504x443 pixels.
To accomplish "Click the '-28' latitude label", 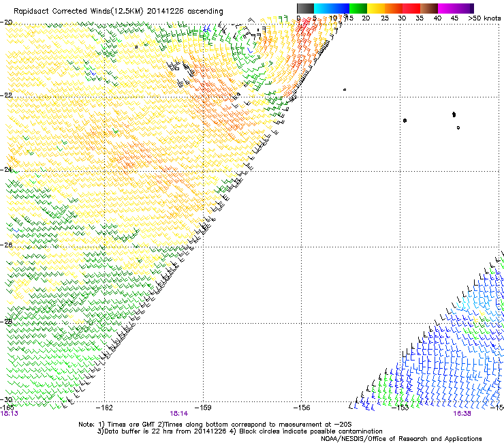I will pos(6,321).
